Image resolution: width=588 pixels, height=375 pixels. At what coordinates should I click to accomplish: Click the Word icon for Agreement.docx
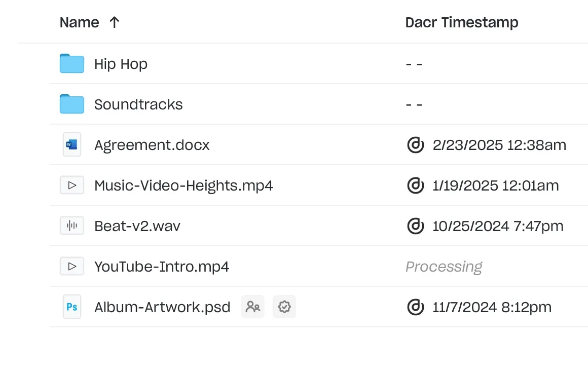click(72, 145)
